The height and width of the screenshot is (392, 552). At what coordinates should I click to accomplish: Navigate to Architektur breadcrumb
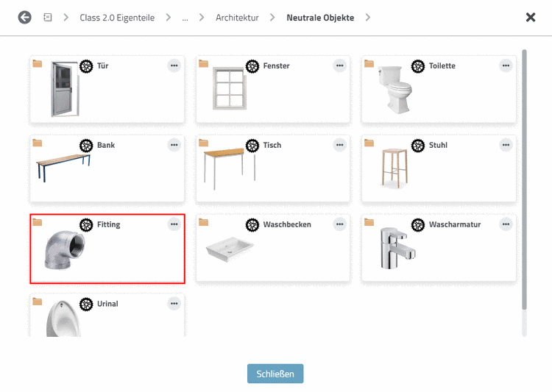click(237, 18)
